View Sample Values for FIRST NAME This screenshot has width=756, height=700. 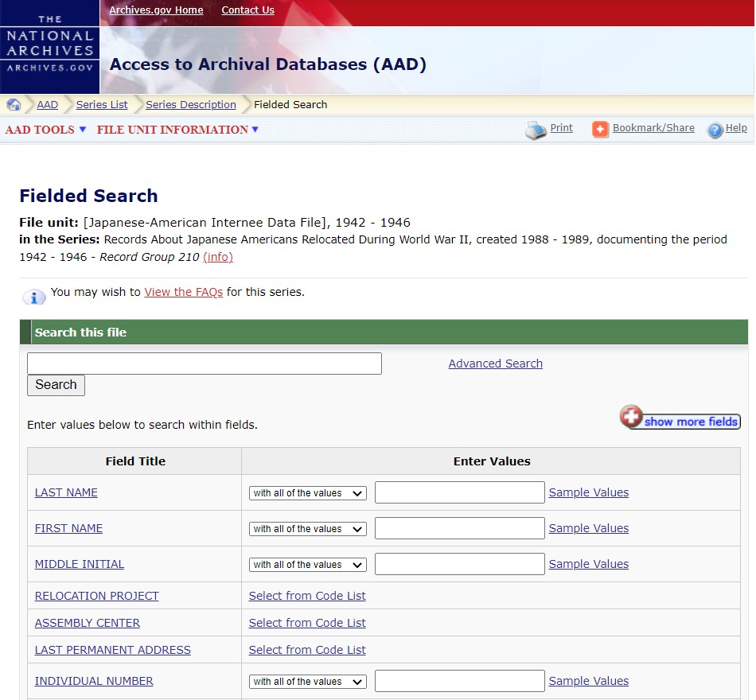click(588, 528)
